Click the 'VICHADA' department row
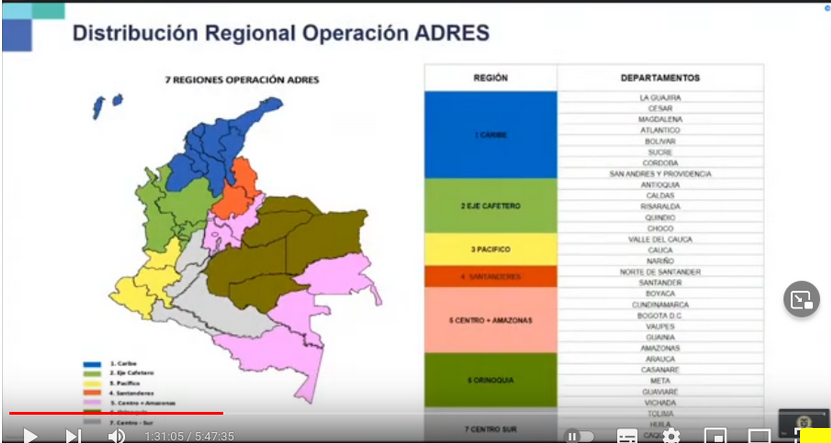Screen dimensions: 831x443 pos(660,403)
